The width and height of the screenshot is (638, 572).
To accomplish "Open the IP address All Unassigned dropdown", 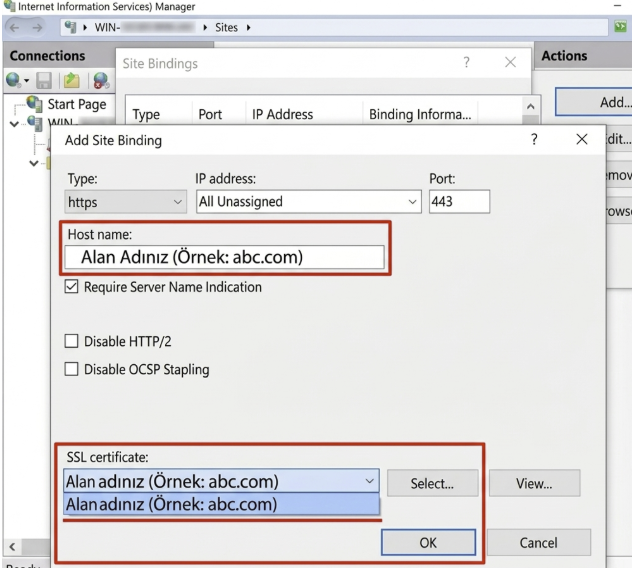I will (x=308, y=202).
